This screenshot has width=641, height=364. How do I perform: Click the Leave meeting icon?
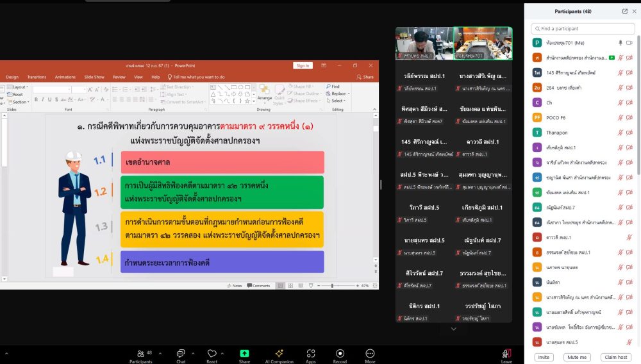coord(506,353)
